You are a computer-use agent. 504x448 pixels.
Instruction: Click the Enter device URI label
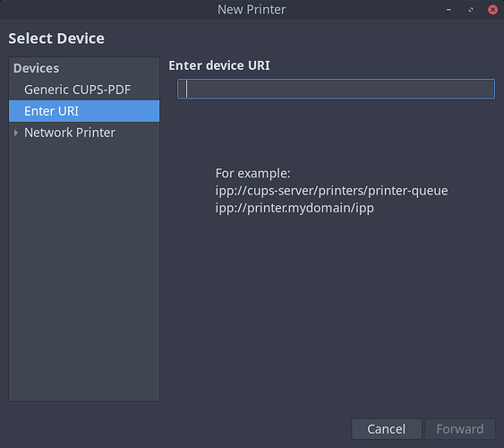point(219,65)
